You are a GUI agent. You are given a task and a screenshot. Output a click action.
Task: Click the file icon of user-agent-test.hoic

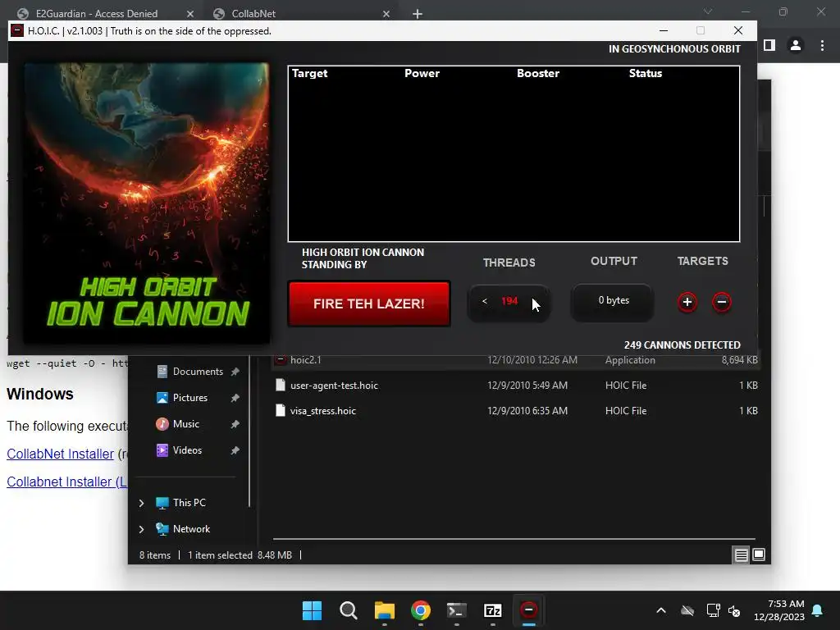point(281,386)
